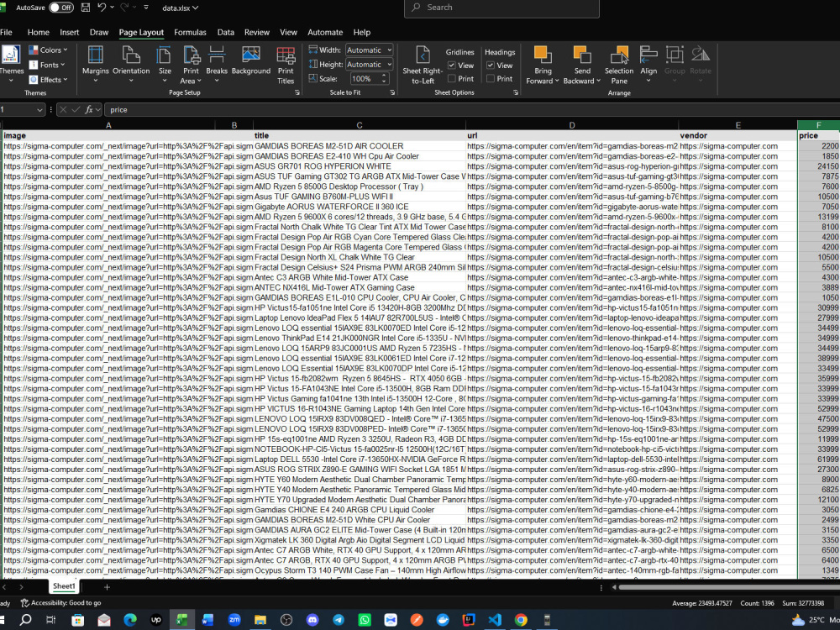840x630 pixels.
Task: Open the Insert tab
Action: (x=69, y=32)
